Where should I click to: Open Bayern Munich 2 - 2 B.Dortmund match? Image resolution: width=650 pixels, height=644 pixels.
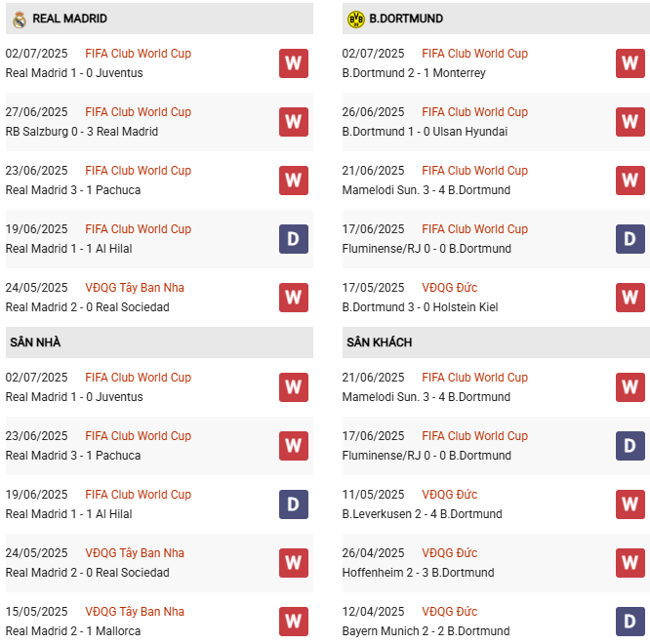(426, 631)
